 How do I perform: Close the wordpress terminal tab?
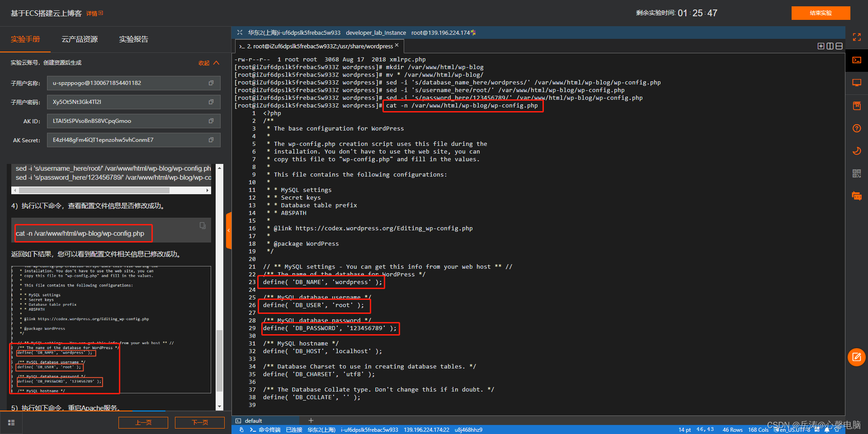point(397,45)
